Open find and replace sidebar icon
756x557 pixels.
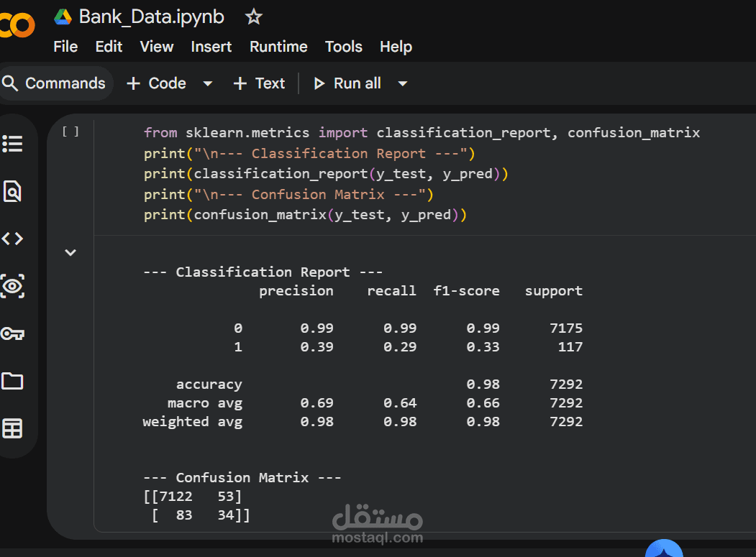12,191
